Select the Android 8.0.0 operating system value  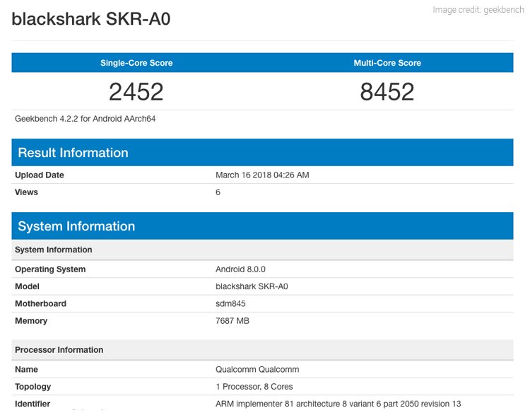tap(240, 269)
